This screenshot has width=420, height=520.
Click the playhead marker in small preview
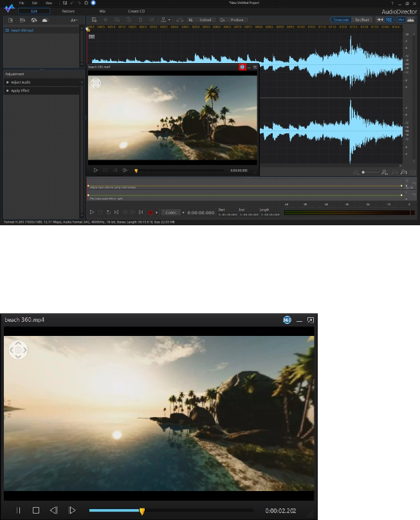136,171
